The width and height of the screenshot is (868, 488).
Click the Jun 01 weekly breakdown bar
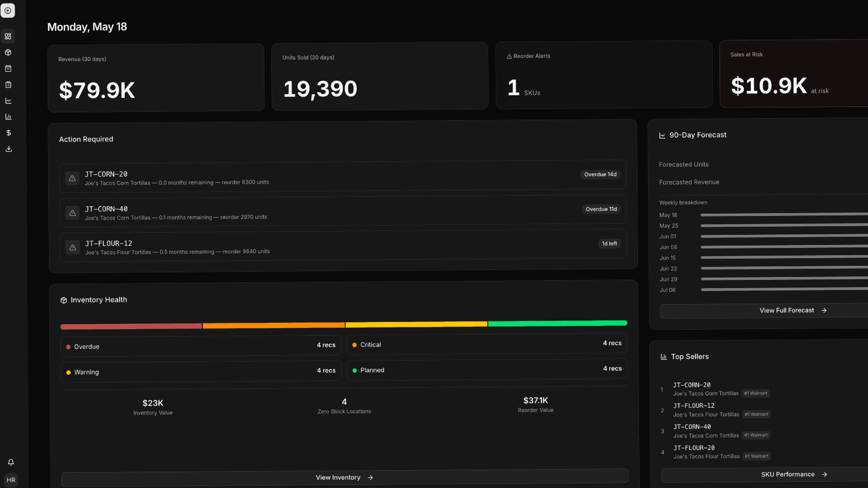click(x=784, y=236)
